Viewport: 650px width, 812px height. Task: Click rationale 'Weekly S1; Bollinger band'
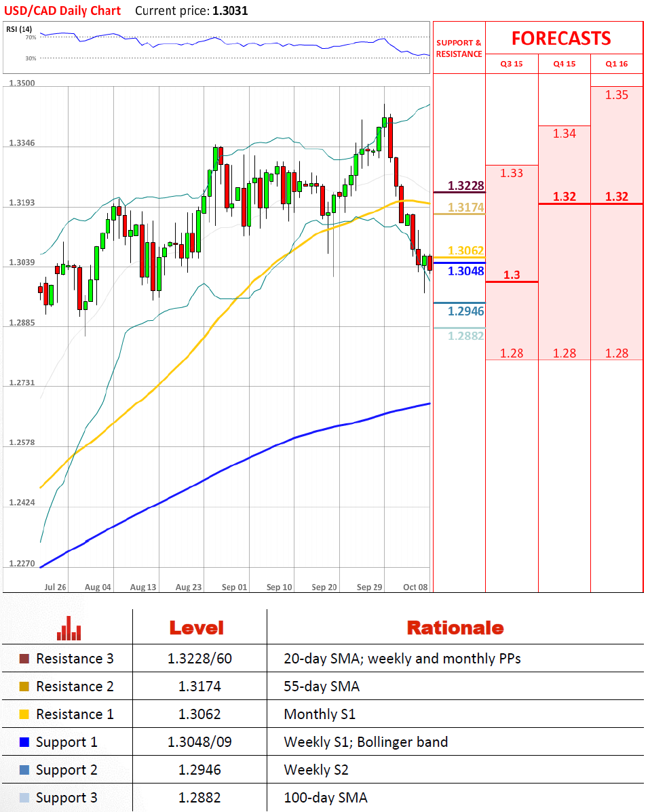(366, 743)
